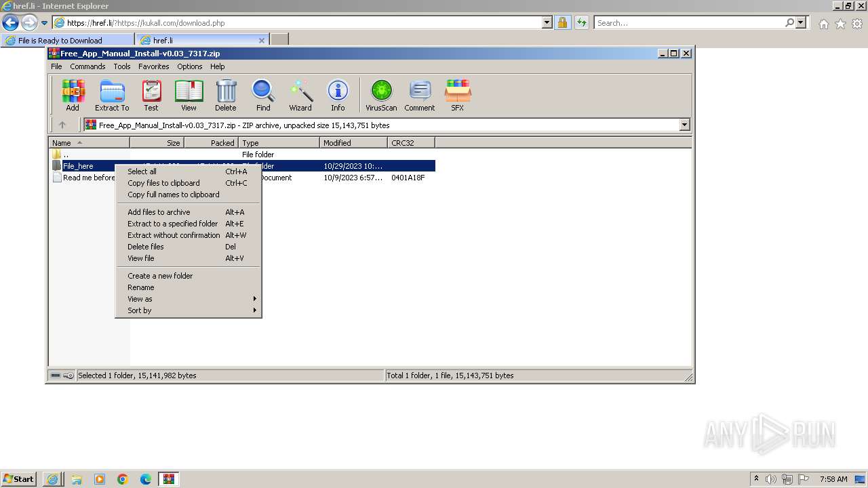This screenshot has width=868, height=488.
Task: Choose Copy full names to clipboard
Action: pyautogui.click(x=189, y=195)
